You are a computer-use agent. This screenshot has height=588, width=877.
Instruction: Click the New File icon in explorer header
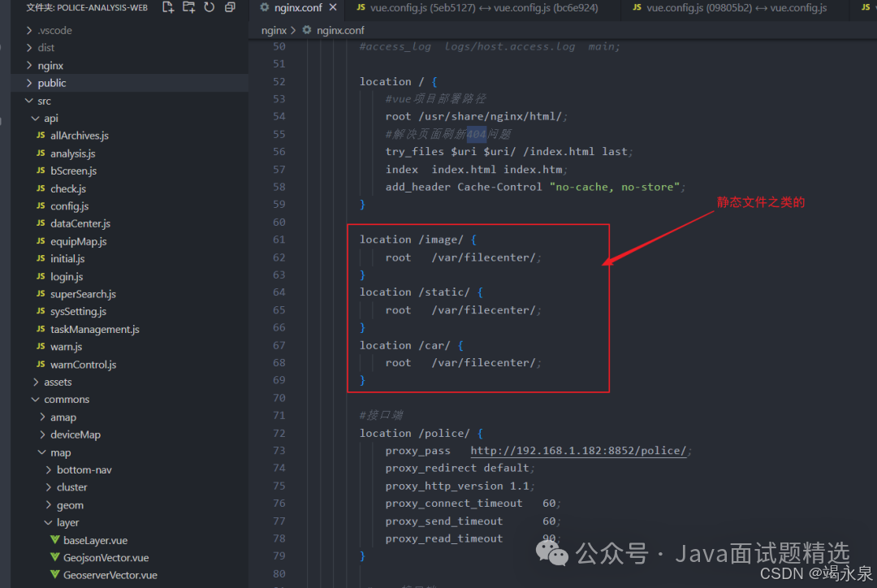tap(168, 7)
